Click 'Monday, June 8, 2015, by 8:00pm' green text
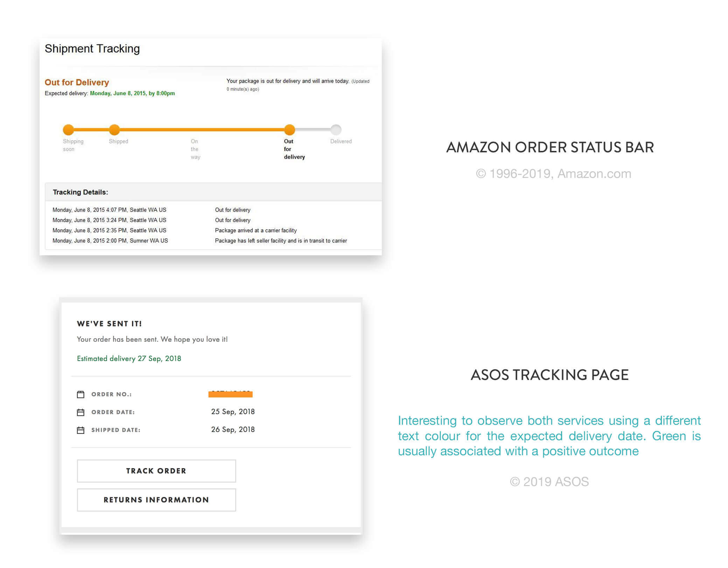 click(x=132, y=93)
